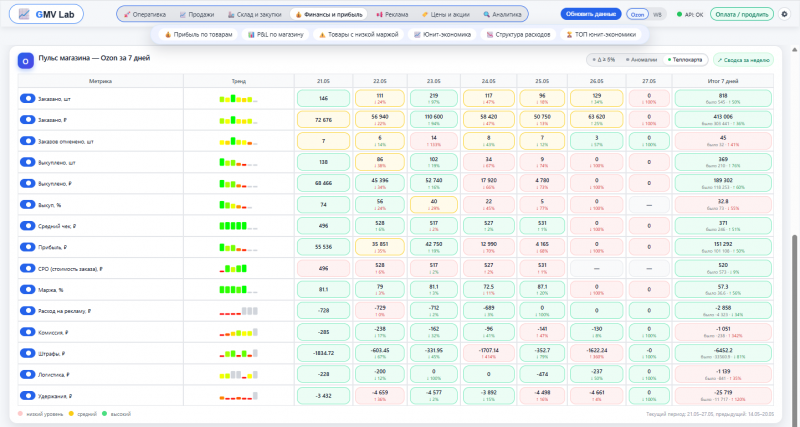The image size is (800, 427).
Task: Click trend sparkline for Расход на рекламу
Action: 238,311
